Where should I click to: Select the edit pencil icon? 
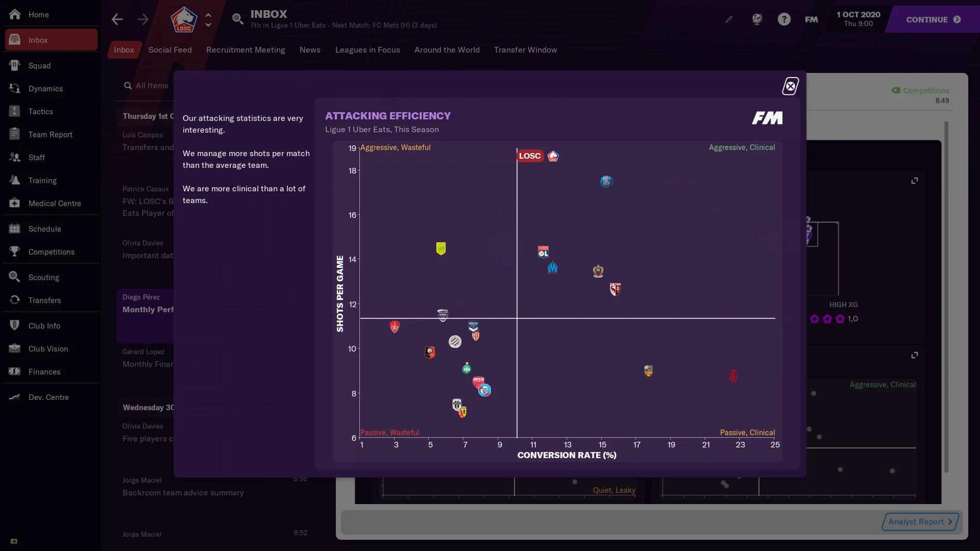(x=729, y=19)
